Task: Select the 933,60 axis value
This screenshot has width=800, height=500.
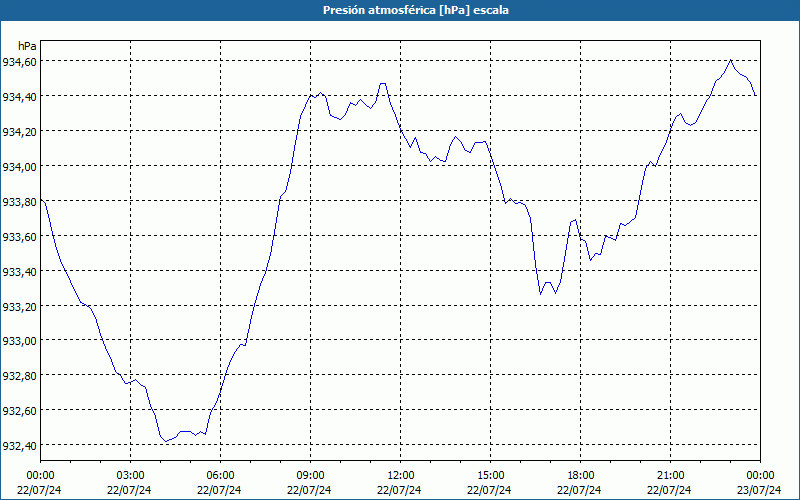Action: click(x=19, y=237)
